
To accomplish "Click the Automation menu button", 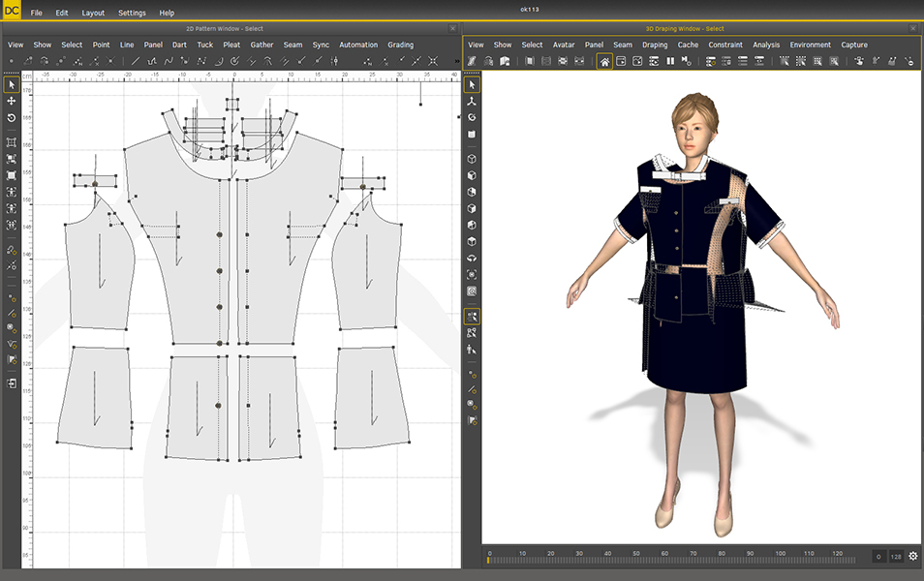I will pos(358,45).
